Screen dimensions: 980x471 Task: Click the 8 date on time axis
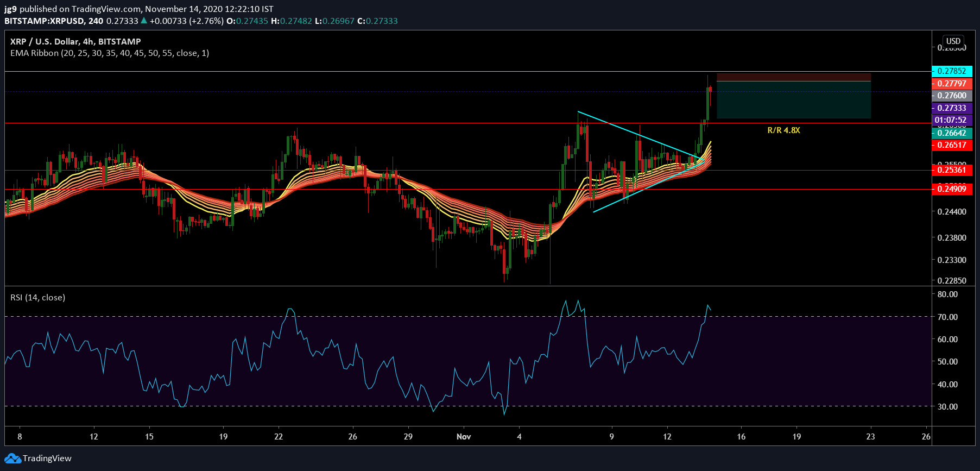click(20, 437)
